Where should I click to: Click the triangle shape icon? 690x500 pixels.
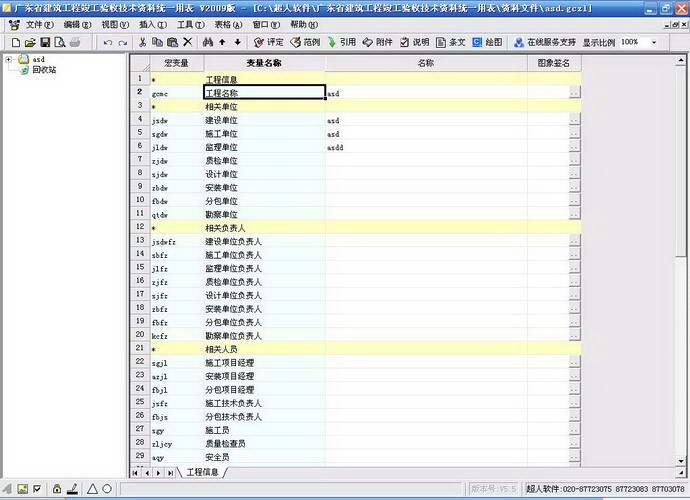click(x=92, y=489)
